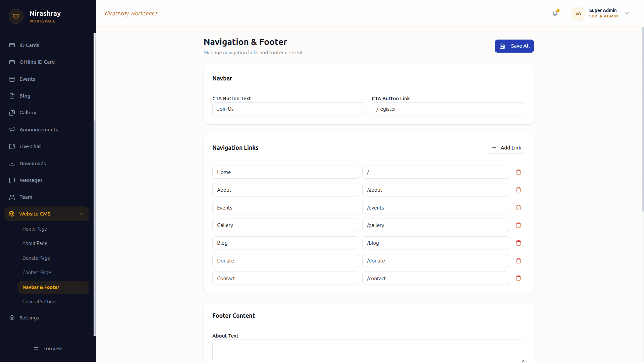This screenshot has height=362, width=644.
Task: Open Announcements section
Action: pos(47,130)
